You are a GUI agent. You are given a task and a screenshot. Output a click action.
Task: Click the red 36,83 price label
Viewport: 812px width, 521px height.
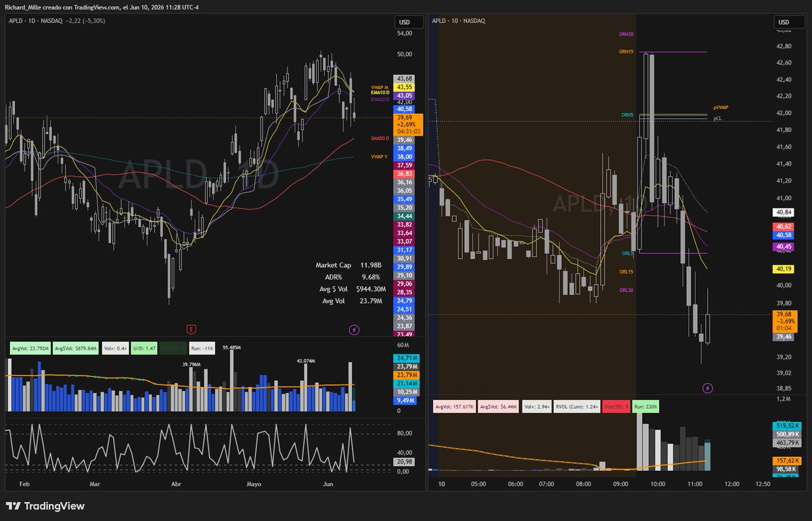point(405,173)
